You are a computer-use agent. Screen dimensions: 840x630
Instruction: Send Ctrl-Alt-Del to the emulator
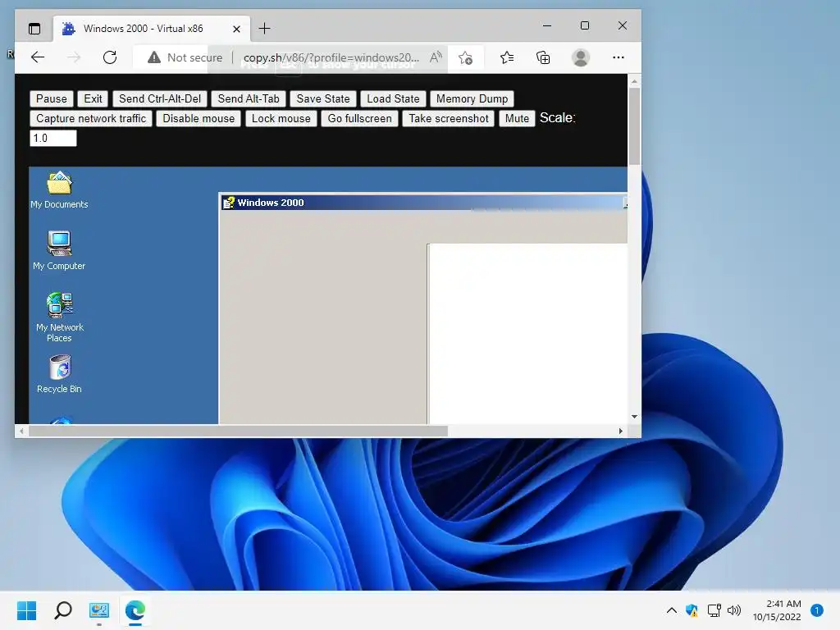(160, 98)
